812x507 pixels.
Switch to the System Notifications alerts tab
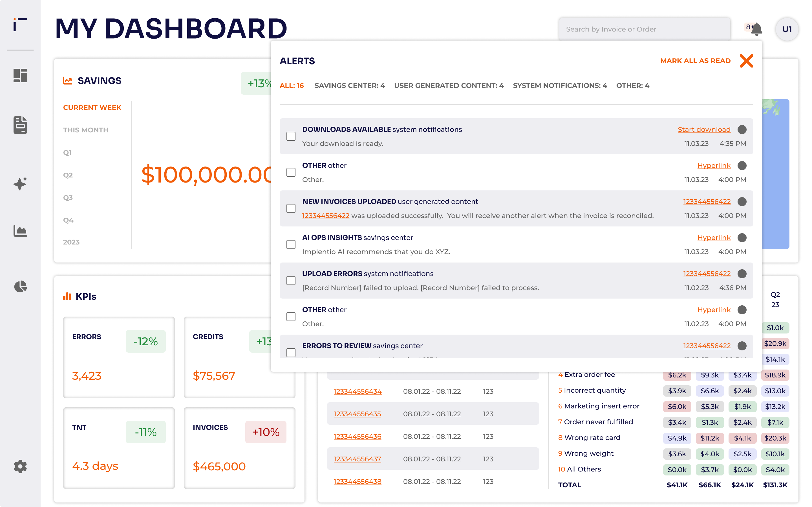tap(560, 86)
